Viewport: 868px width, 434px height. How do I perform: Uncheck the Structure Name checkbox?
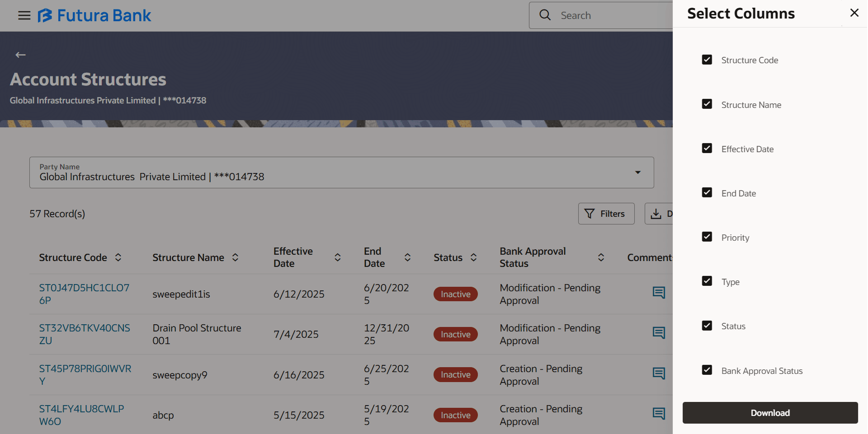click(707, 104)
